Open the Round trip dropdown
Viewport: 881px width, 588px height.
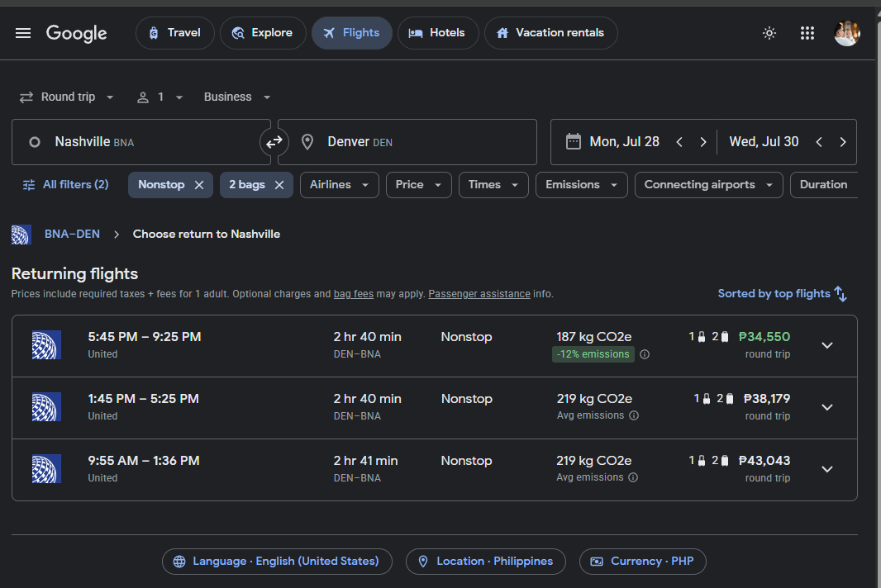66,97
